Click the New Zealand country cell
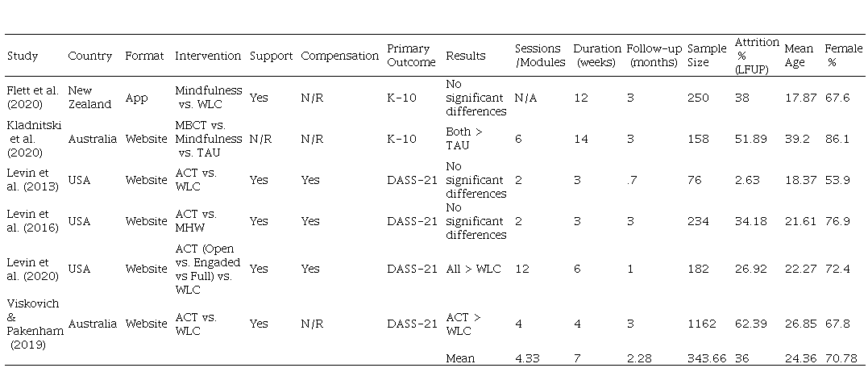Viewport: 868px width, 368px height. tap(87, 98)
